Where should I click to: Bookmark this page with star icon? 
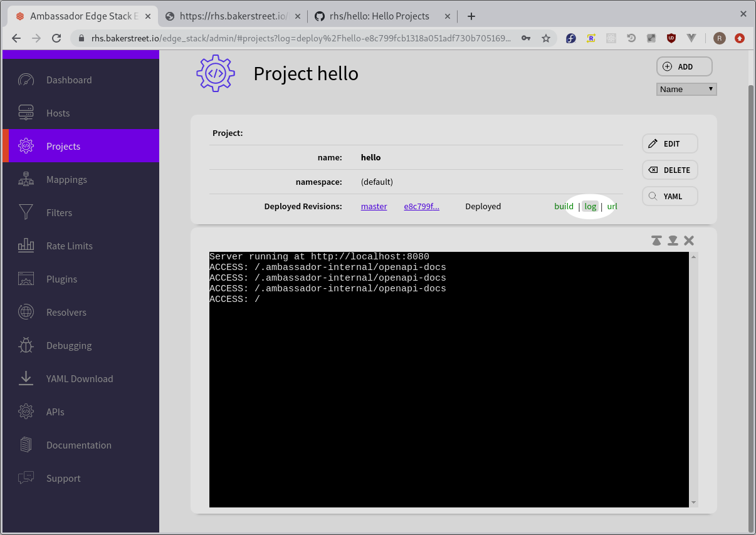point(545,38)
